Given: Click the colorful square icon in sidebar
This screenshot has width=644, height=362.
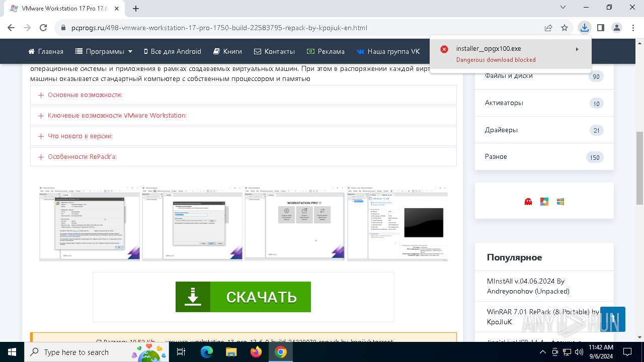Looking at the screenshot, I should (x=544, y=202).
